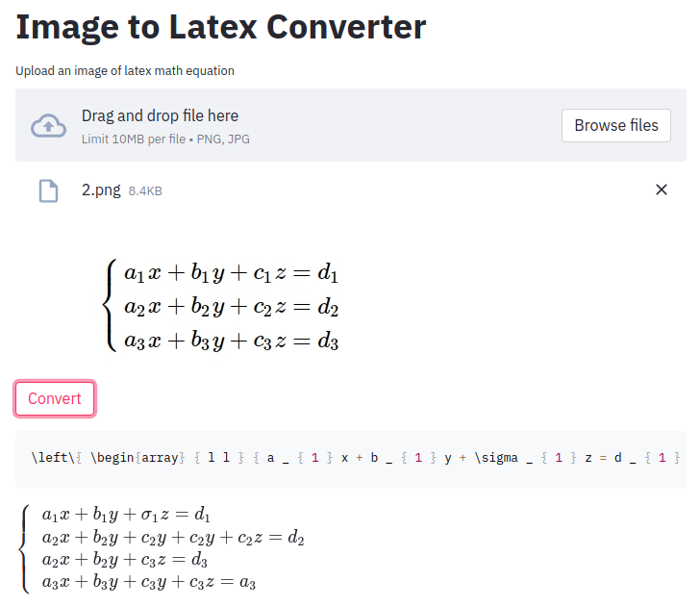700x607 pixels.
Task: Click the \sigma token in the LaTeX code
Action: pos(496,458)
